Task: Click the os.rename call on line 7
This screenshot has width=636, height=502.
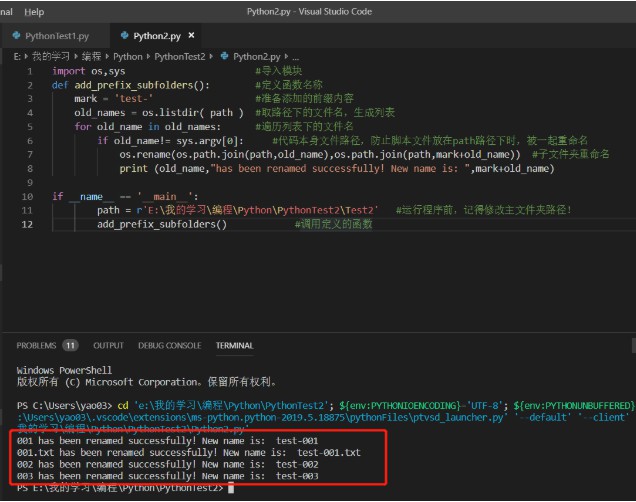Action: pos(320,154)
